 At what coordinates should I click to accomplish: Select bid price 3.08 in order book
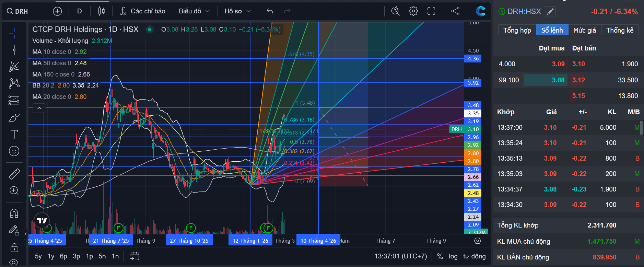click(x=558, y=80)
